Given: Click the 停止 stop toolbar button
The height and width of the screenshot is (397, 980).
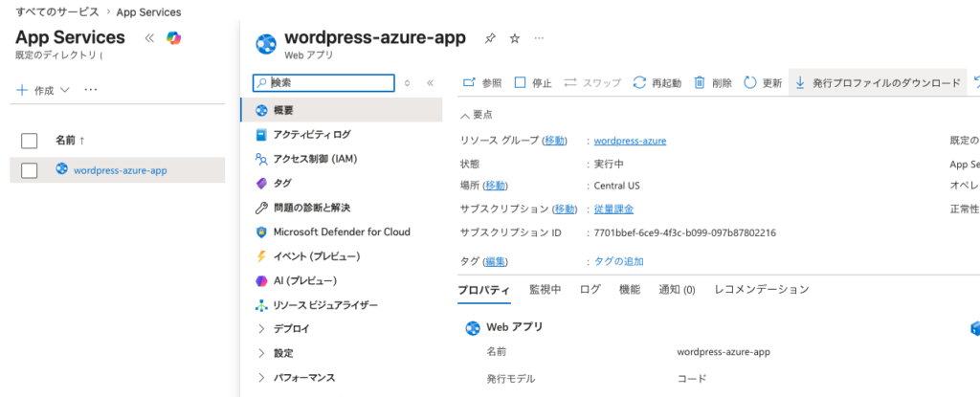Looking at the screenshot, I should [533, 83].
